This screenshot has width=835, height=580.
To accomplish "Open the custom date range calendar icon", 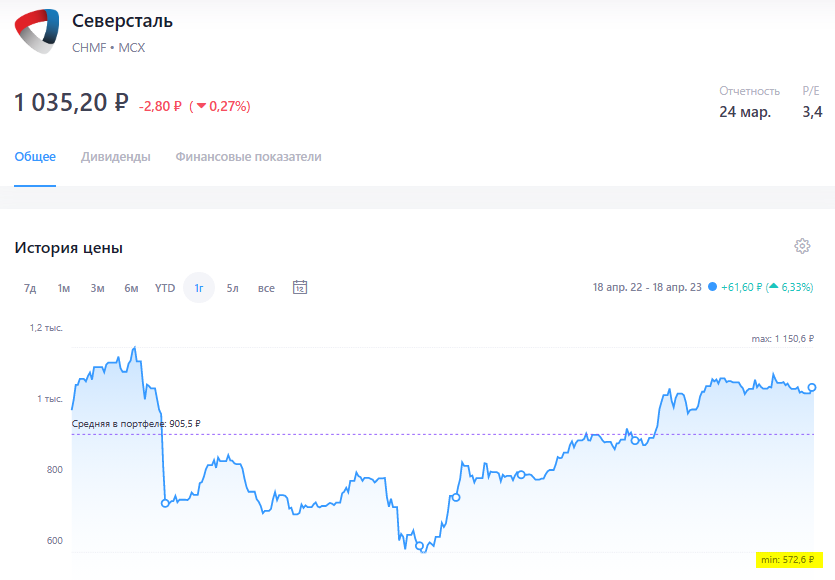I will pyautogui.click(x=300, y=288).
